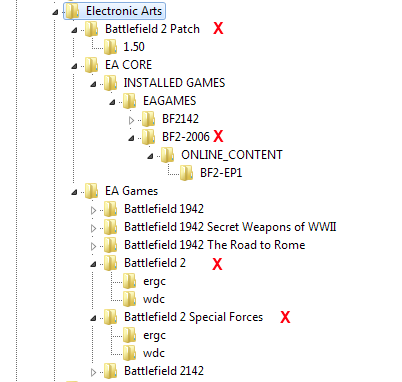The width and height of the screenshot is (402, 382).
Task: Click the EA CORE folder icon
Action: pos(92,65)
